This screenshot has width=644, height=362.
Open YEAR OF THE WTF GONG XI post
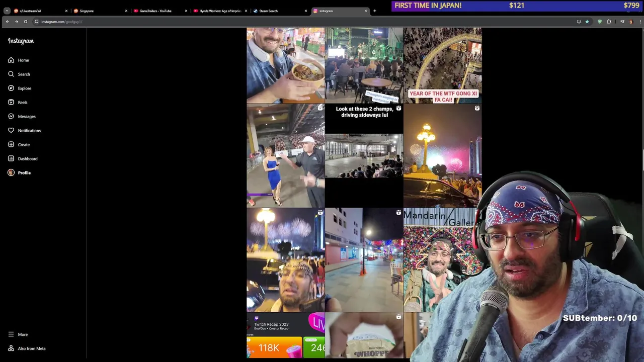[442, 65]
